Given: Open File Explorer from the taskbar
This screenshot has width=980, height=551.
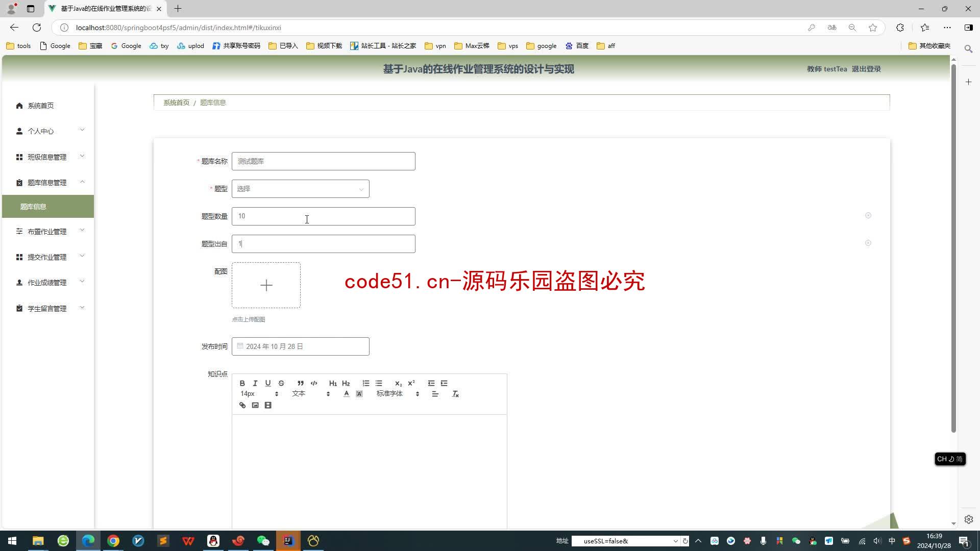Looking at the screenshot, I should tap(38, 541).
